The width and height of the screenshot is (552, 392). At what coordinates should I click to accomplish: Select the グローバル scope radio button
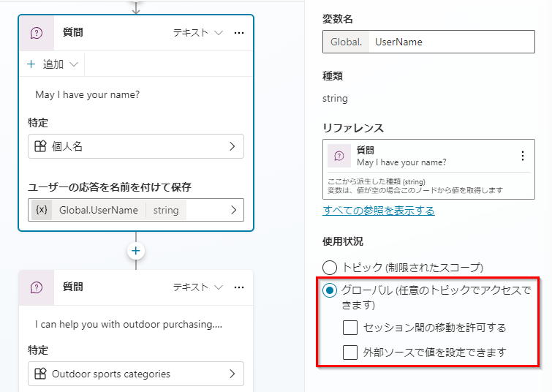(x=330, y=291)
